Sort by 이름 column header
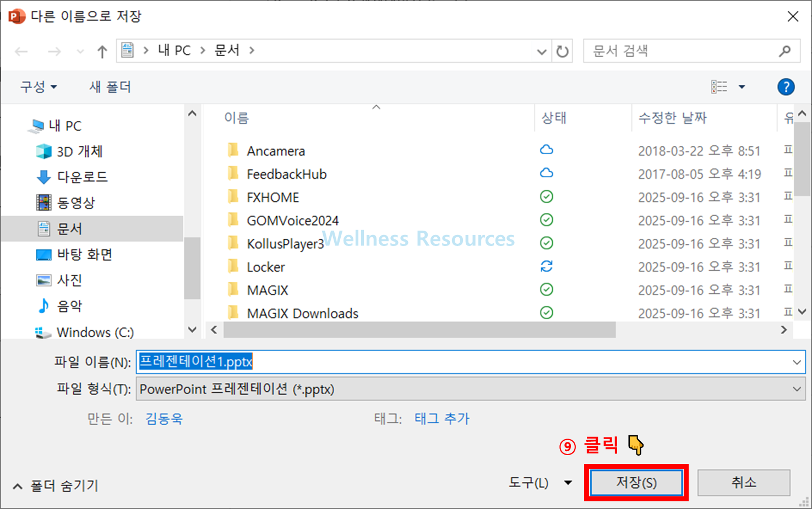This screenshot has width=812, height=509. point(237,118)
